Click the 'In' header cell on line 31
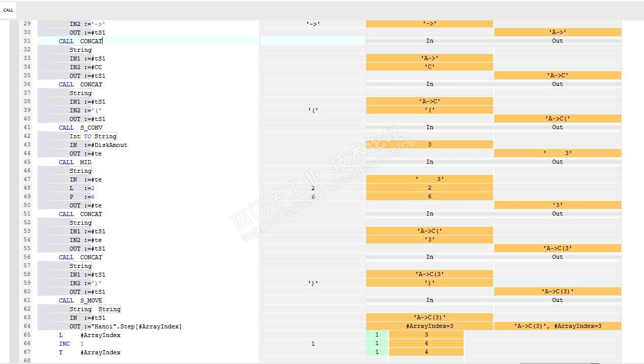The image size is (644, 364). [430, 41]
